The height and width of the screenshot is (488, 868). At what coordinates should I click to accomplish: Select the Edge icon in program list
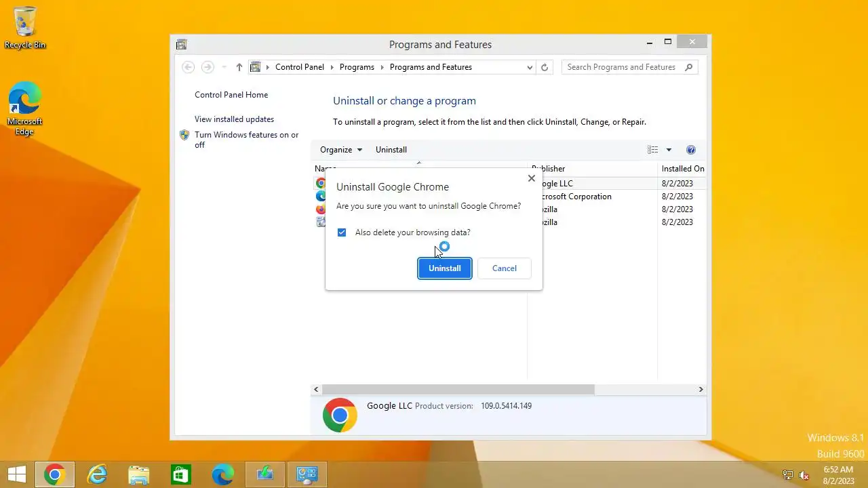[321, 196]
